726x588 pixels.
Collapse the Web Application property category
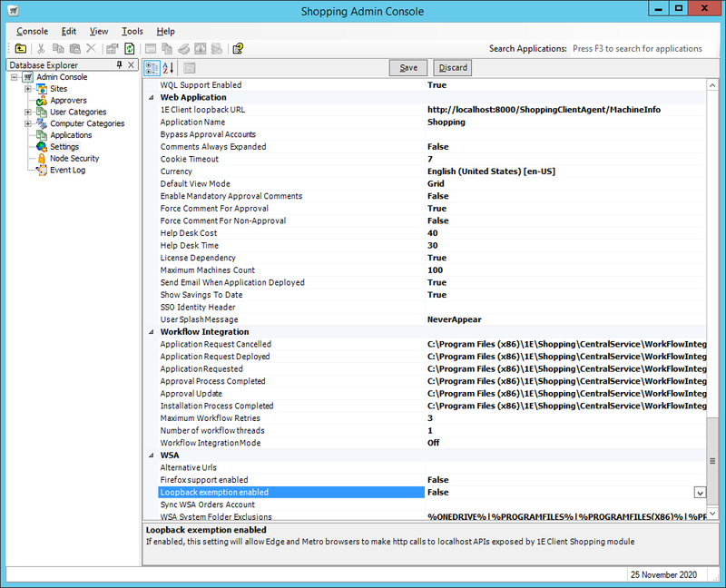151,98
